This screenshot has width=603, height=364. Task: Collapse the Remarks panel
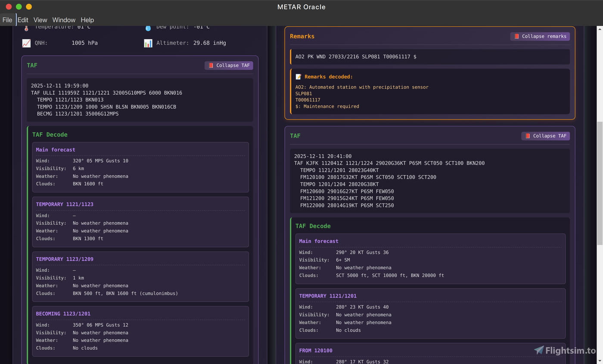pos(540,37)
